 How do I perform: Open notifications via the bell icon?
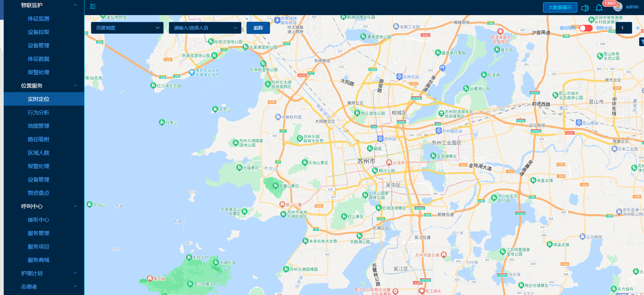(599, 8)
